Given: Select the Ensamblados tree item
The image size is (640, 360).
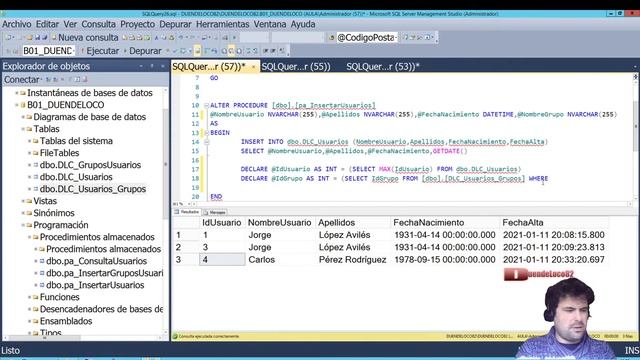Looking at the screenshot, I should coord(66,321).
